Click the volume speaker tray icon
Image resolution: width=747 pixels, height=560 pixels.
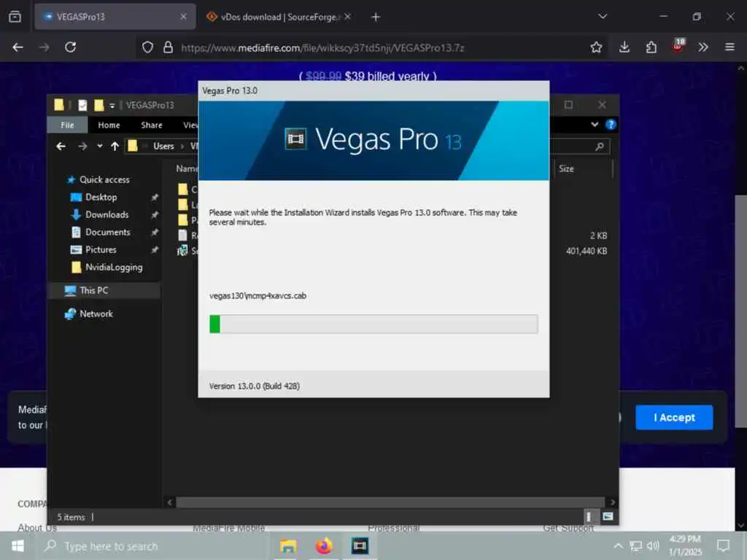(653, 546)
